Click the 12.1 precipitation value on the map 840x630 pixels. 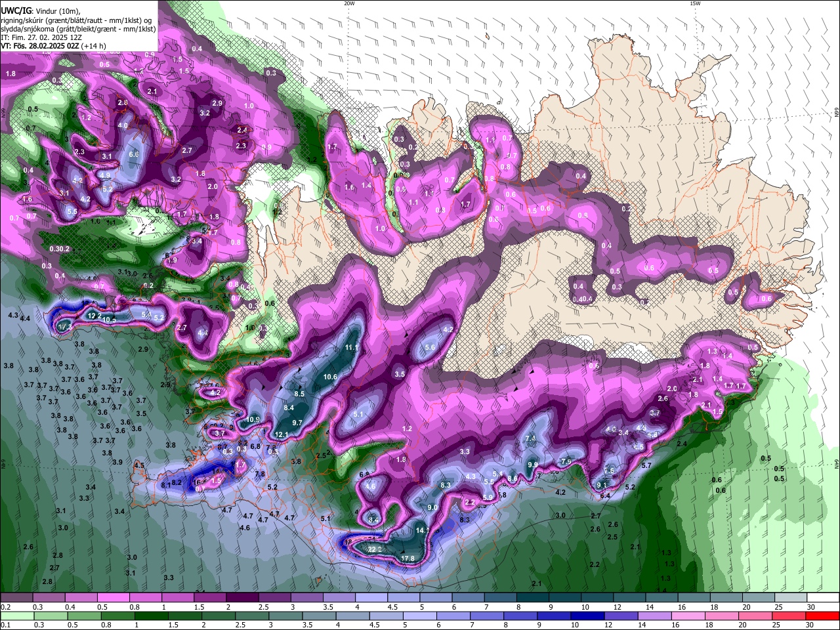(282, 434)
